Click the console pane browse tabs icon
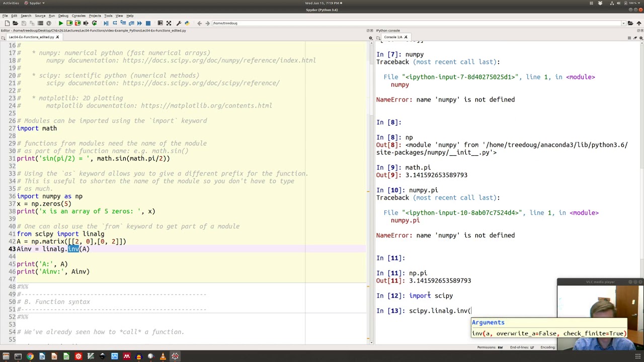 pyautogui.click(x=378, y=37)
